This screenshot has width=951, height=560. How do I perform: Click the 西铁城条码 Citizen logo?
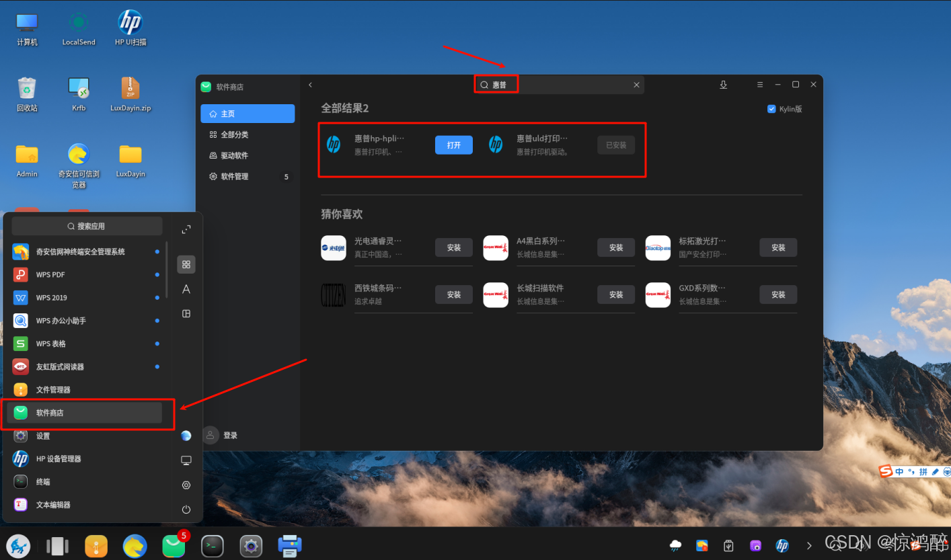tap(334, 294)
